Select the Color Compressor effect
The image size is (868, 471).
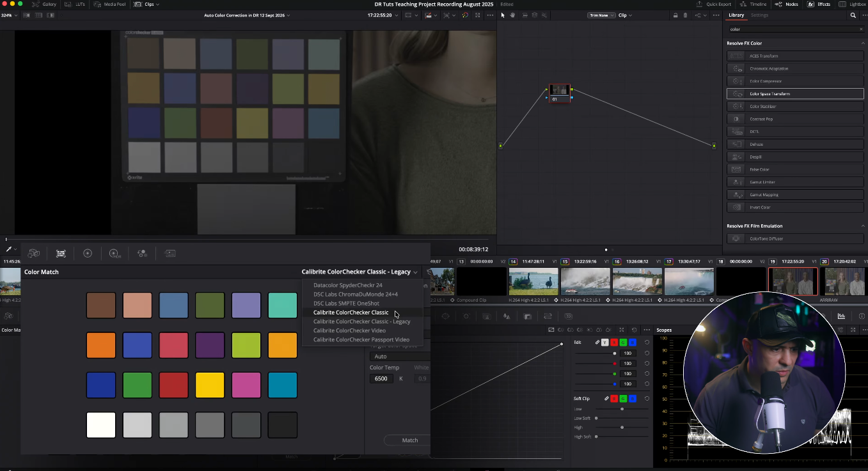click(795, 81)
